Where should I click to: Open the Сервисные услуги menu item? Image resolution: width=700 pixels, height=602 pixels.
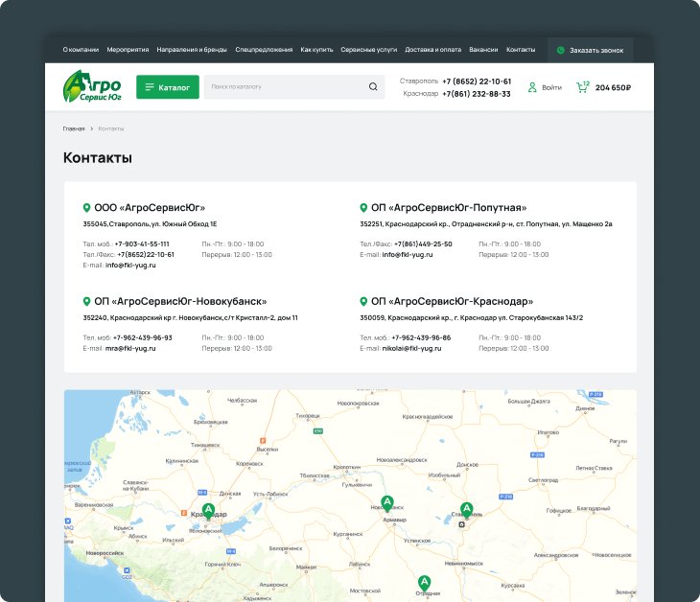(369, 50)
